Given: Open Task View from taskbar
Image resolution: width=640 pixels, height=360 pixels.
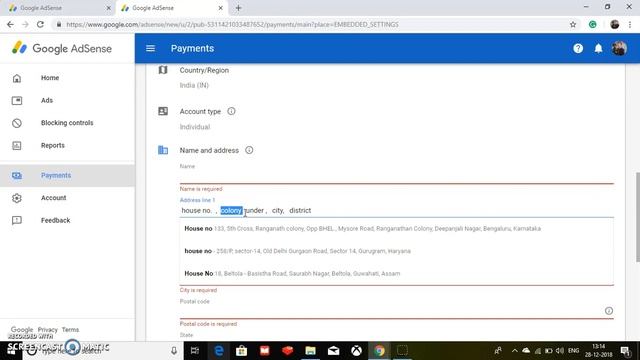Looking at the screenshot, I should [195, 351].
